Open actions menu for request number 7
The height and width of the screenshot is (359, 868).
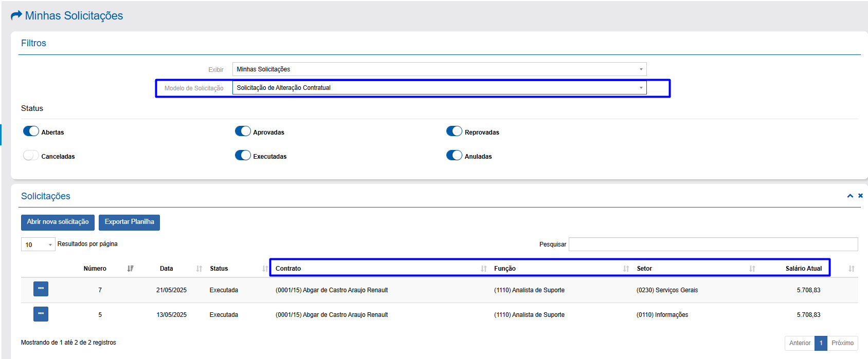point(41,289)
